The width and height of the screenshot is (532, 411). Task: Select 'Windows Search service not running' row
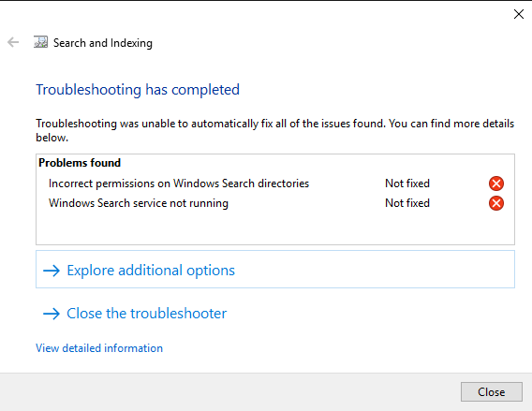(276, 203)
